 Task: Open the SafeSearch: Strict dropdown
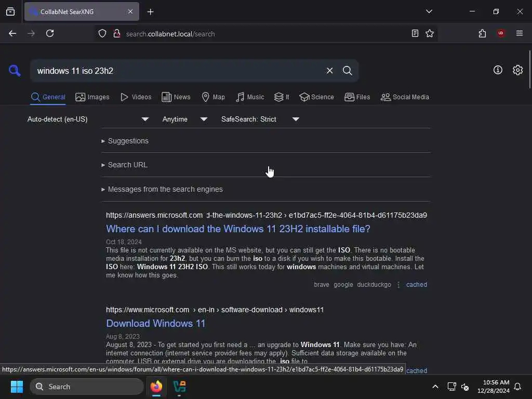260,119
